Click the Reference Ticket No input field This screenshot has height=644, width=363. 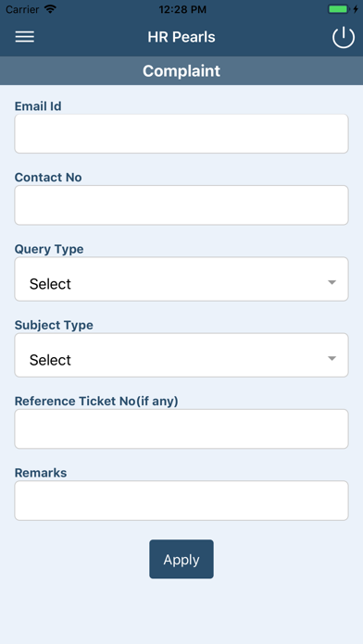(181, 428)
